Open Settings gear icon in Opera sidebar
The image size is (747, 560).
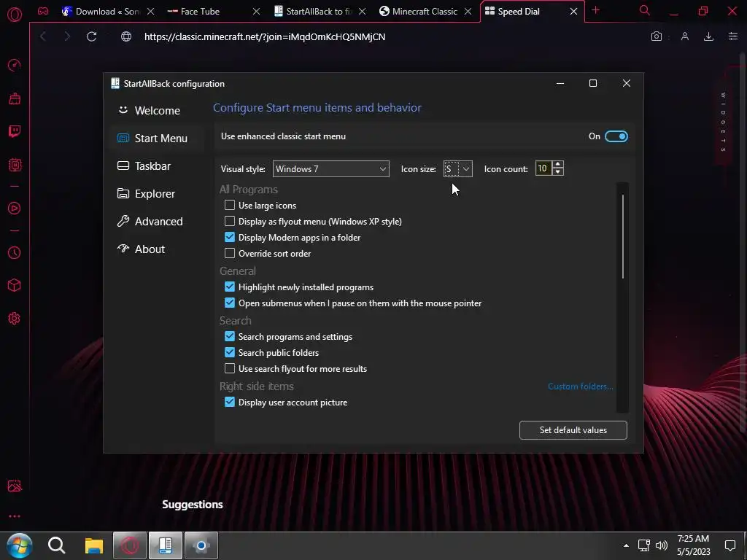(x=15, y=319)
